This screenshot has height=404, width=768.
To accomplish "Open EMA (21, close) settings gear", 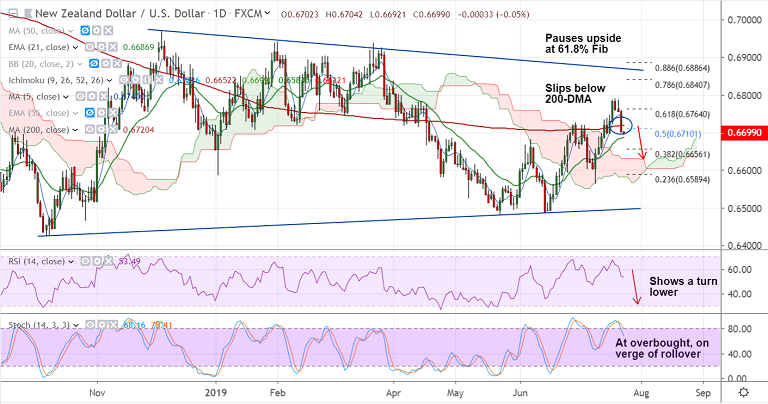I will point(101,48).
